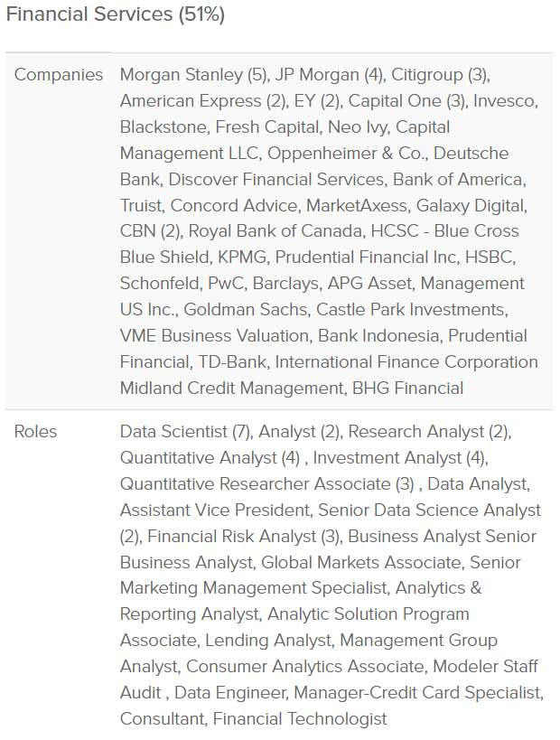
Task: Click BHG Financial at end of companies
Action: point(407,388)
